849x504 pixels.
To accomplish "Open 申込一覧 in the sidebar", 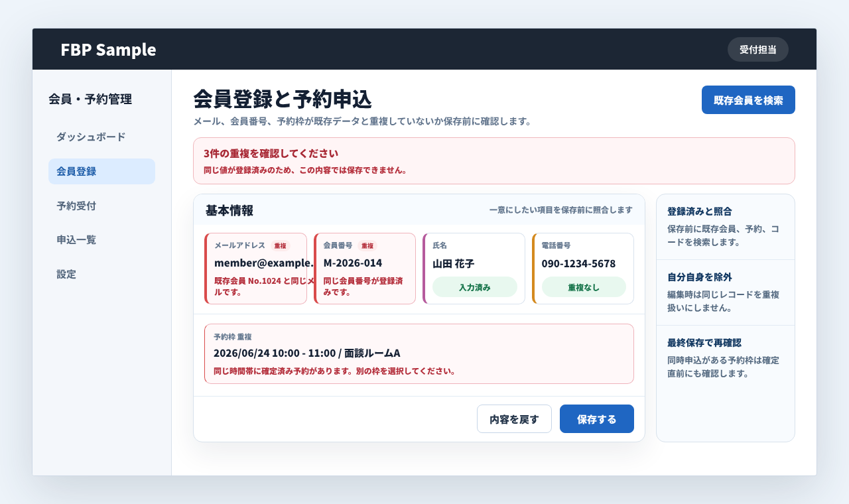I will coord(101,239).
